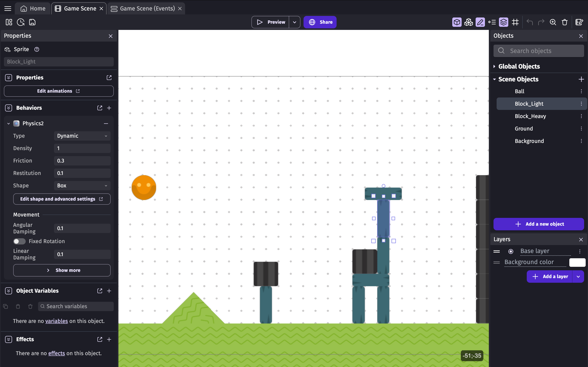
Task: Toggle the grid icon in toolbar
Action: tap(515, 22)
